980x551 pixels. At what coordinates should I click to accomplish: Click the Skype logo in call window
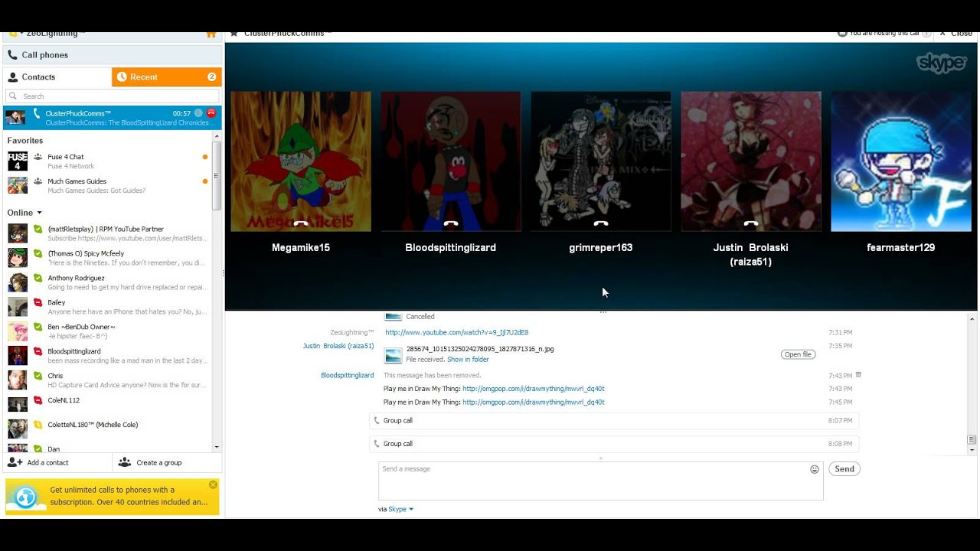coord(941,63)
